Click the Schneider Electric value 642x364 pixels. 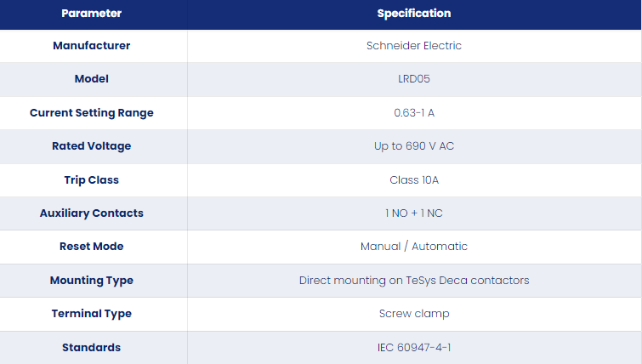[414, 45]
